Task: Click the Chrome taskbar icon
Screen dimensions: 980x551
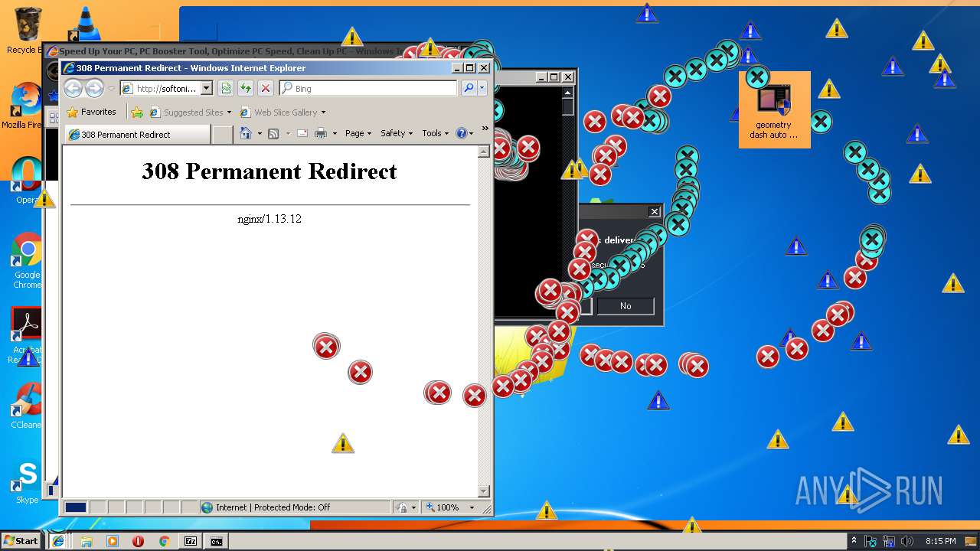Action: click(164, 541)
